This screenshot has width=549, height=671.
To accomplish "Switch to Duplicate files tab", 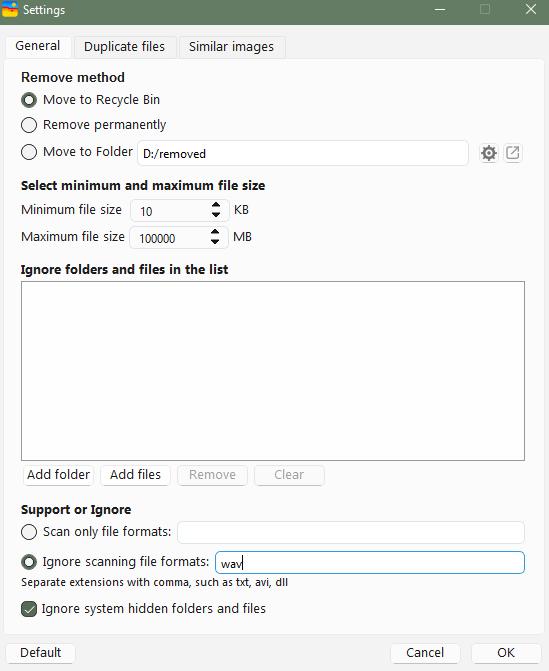I will (125, 47).
